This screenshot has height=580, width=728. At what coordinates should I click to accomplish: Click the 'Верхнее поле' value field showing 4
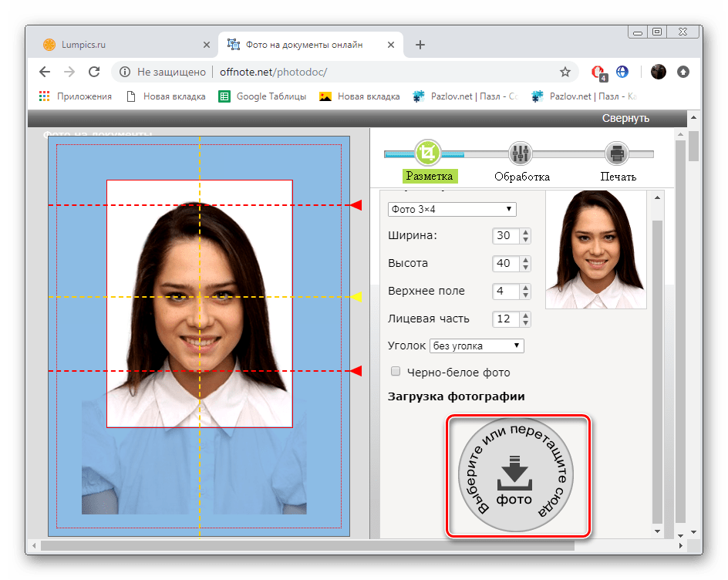(506, 292)
